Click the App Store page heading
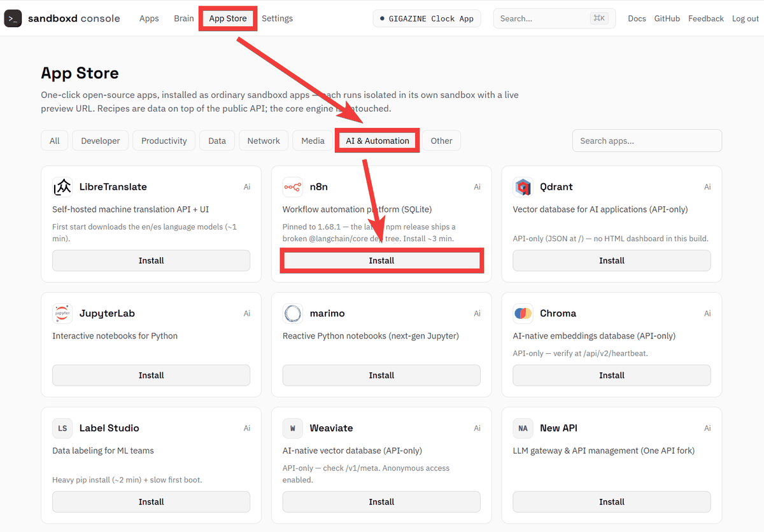The height and width of the screenshot is (532, 764). coord(80,73)
